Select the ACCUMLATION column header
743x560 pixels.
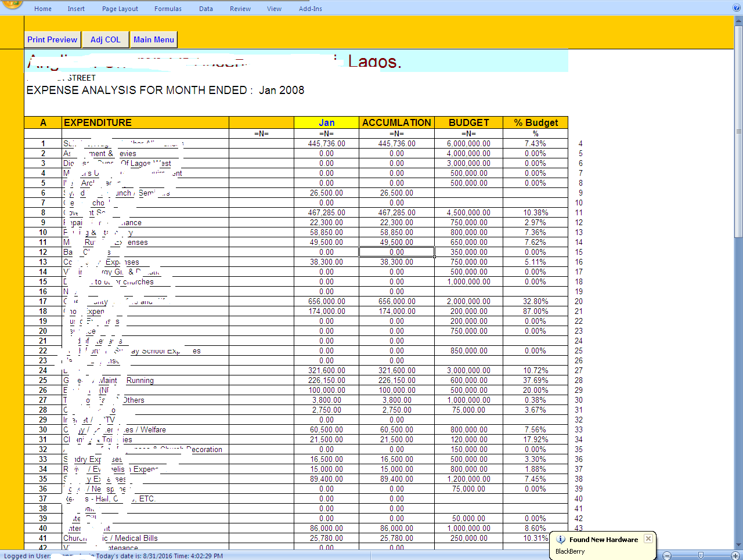coord(396,122)
